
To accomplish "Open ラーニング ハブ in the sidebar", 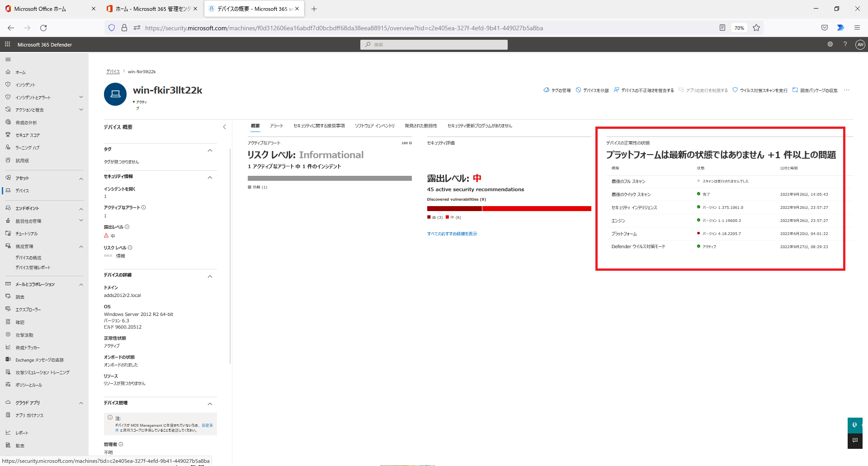I will pyautogui.click(x=28, y=148).
